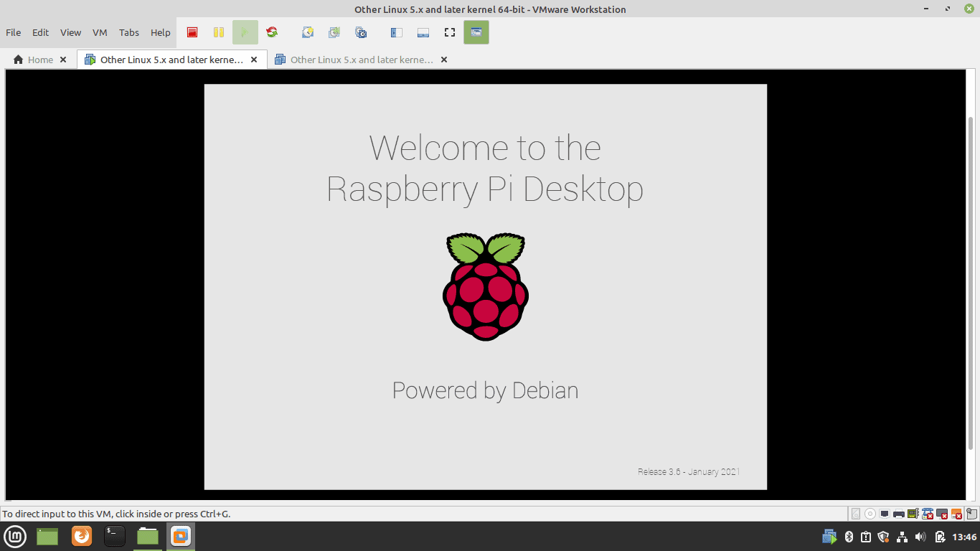
Task: Click the first green panel launcher next to menu
Action: (x=47, y=536)
